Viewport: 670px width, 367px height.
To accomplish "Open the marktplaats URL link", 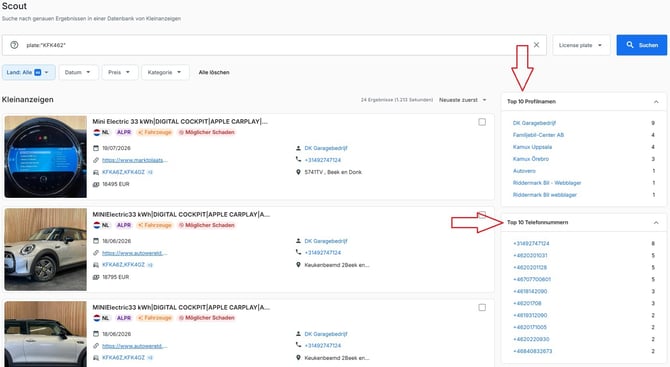I will [135, 160].
